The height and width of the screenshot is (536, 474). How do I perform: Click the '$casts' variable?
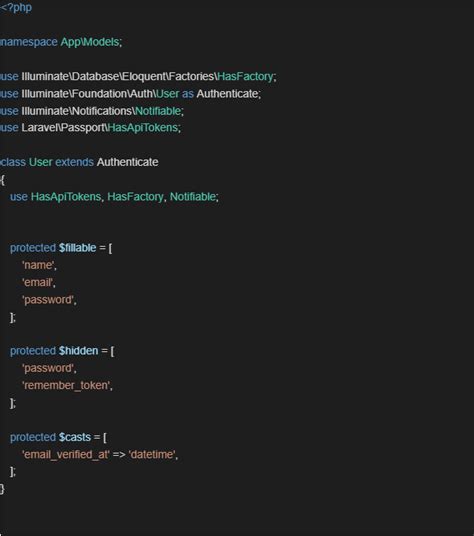click(x=75, y=437)
